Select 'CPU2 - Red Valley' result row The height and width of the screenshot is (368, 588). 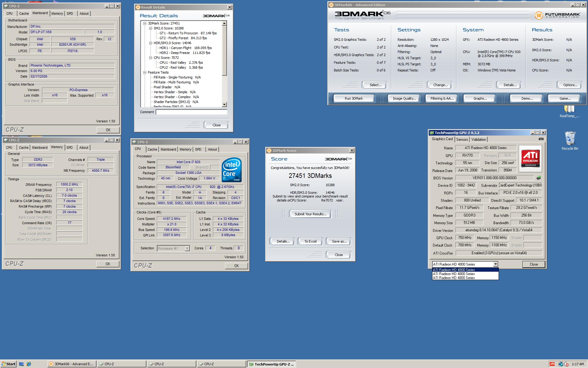click(x=181, y=67)
